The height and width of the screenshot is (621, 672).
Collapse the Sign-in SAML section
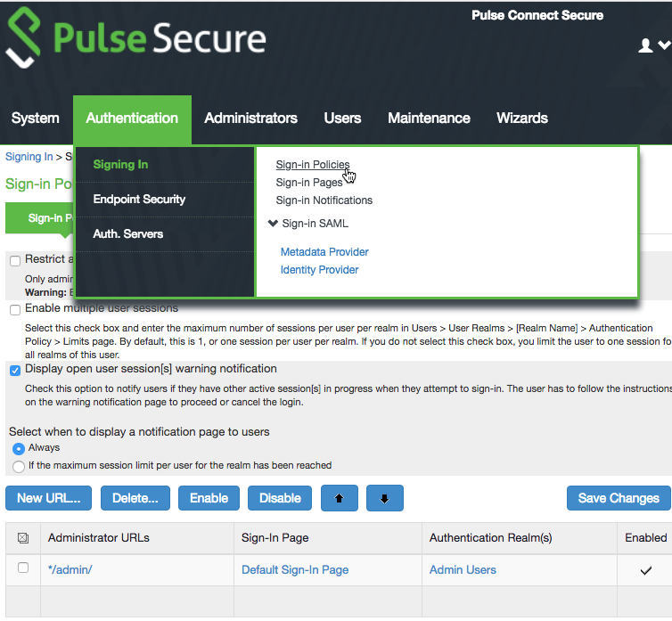[x=273, y=224]
